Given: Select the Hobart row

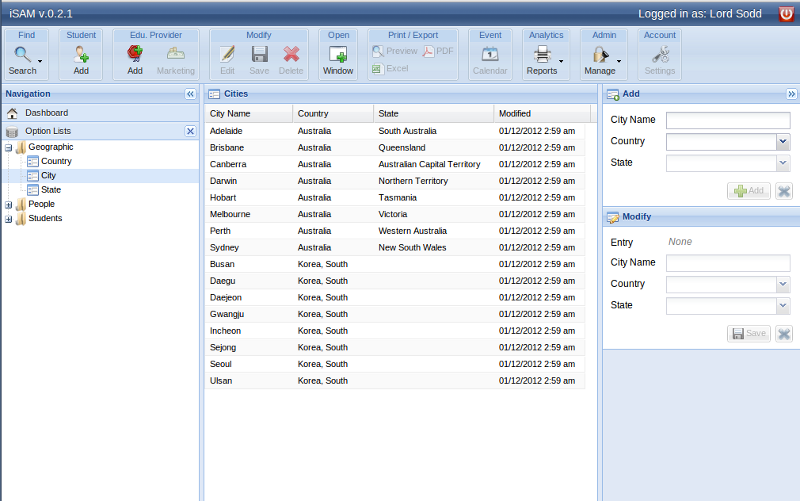Looking at the screenshot, I should coord(394,198).
